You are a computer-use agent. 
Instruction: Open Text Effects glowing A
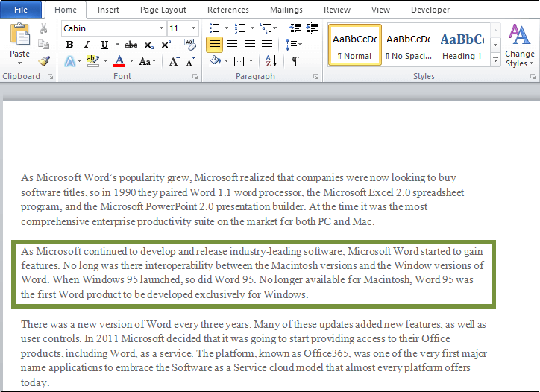point(70,62)
